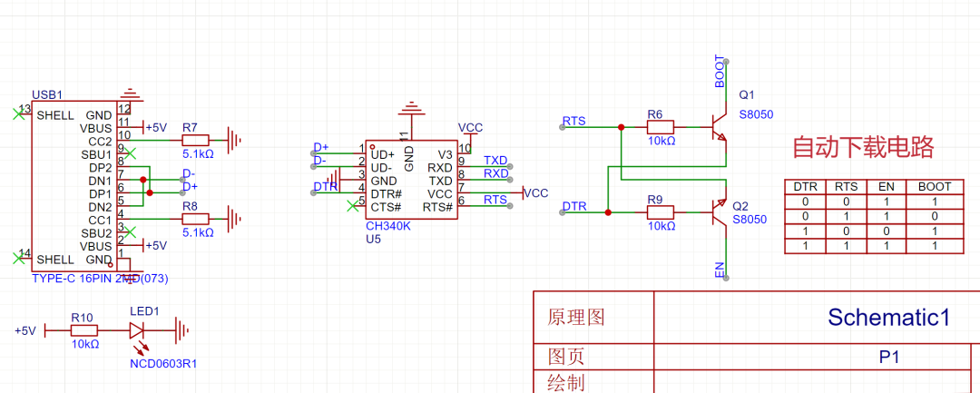Click the VCC power flag on CH340K pin 7
This screenshot has height=393, width=980.
[x=535, y=193]
